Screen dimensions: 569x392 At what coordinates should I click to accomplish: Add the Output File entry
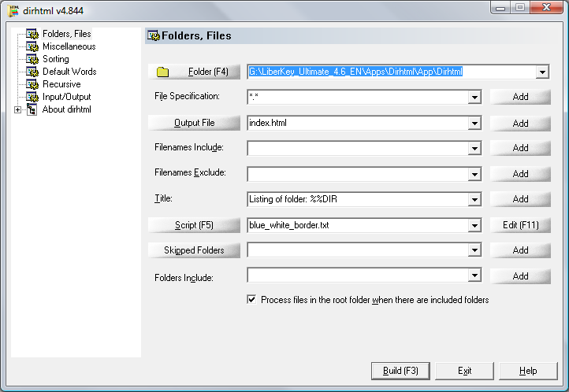pyautogui.click(x=520, y=123)
